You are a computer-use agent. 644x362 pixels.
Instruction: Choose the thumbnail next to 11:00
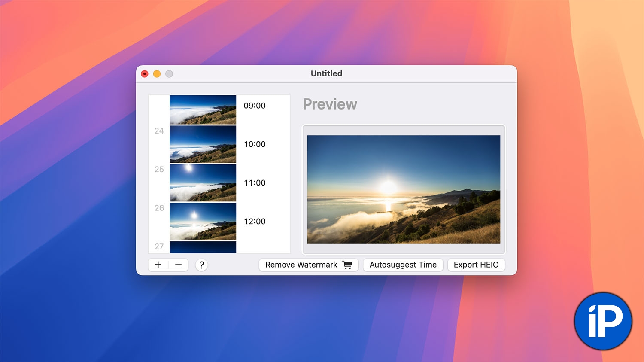tap(203, 183)
